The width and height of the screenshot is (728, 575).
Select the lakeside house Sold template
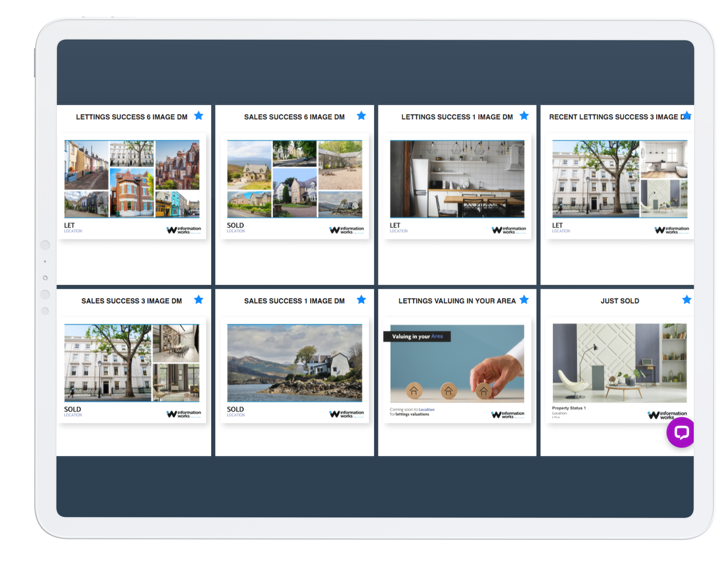tap(295, 363)
